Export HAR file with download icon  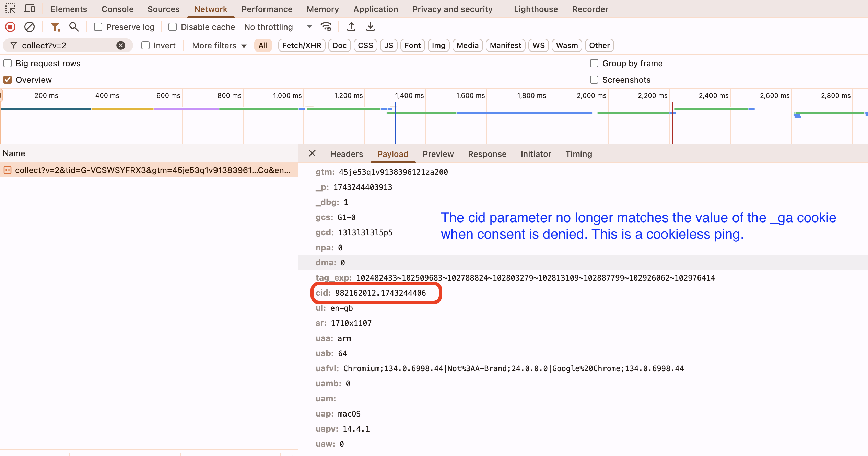pos(371,27)
